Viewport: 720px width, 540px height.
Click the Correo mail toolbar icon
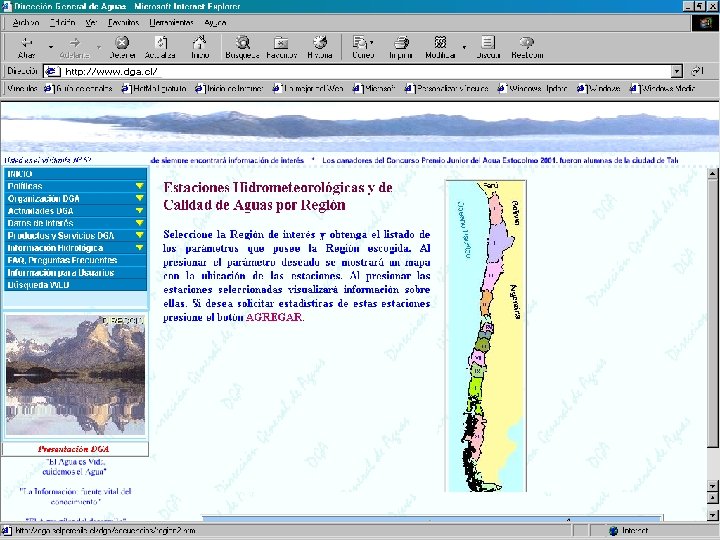361,43
